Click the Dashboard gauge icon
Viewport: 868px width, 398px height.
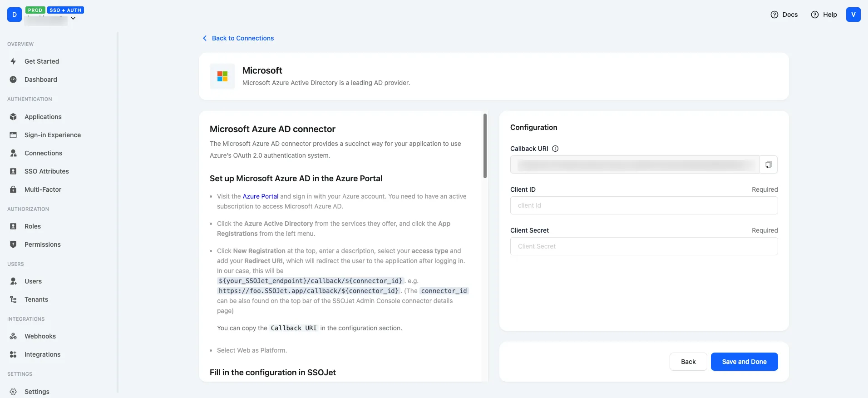pos(13,80)
